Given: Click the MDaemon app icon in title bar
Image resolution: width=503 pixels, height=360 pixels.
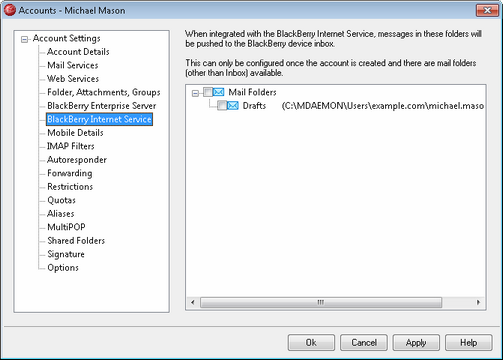Looking at the screenshot, I should pos(10,10).
